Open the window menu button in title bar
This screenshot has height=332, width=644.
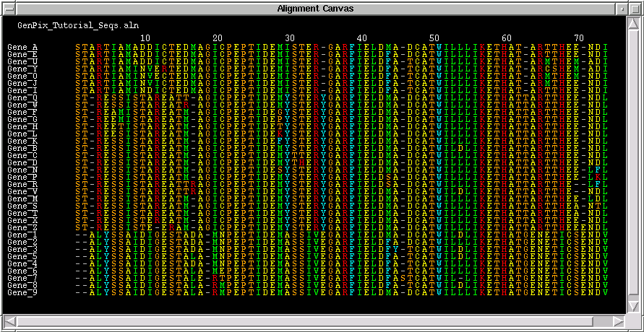pyautogui.click(x=9, y=8)
